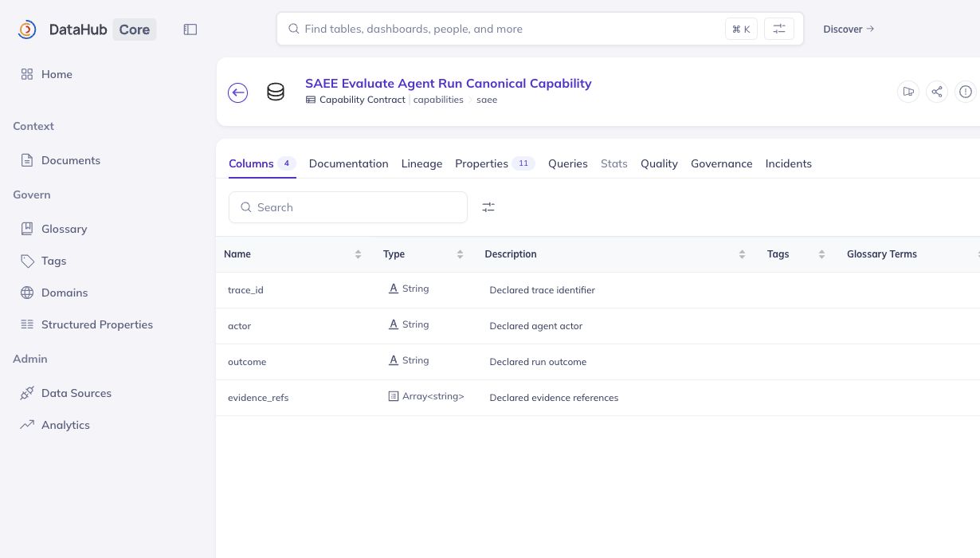980x558 pixels.
Task: Open Documents in the sidebar
Action: pyautogui.click(x=71, y=160)
